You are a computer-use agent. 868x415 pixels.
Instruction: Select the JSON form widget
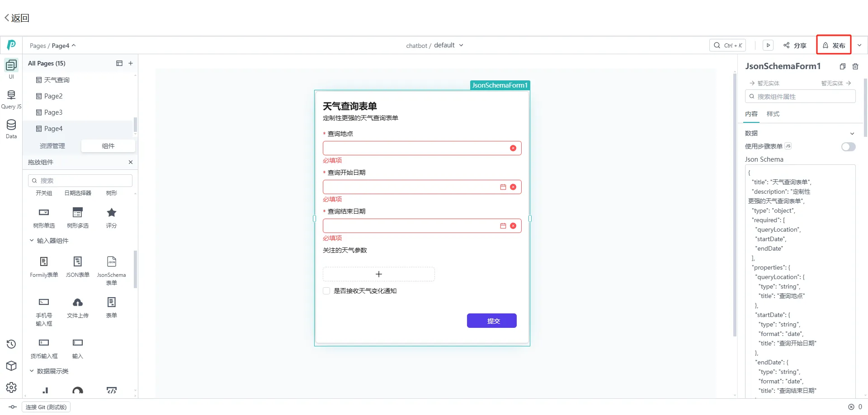coord(78,266)
